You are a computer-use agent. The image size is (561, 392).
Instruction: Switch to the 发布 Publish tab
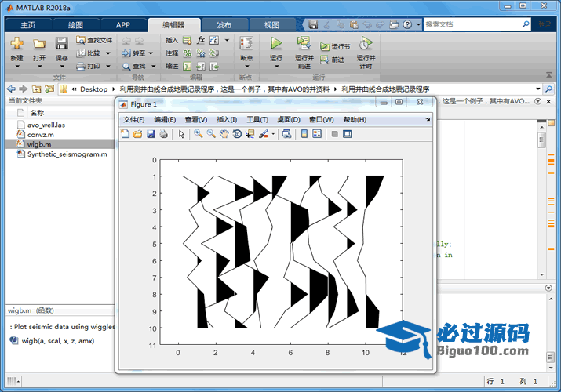(x=224, y=24)
